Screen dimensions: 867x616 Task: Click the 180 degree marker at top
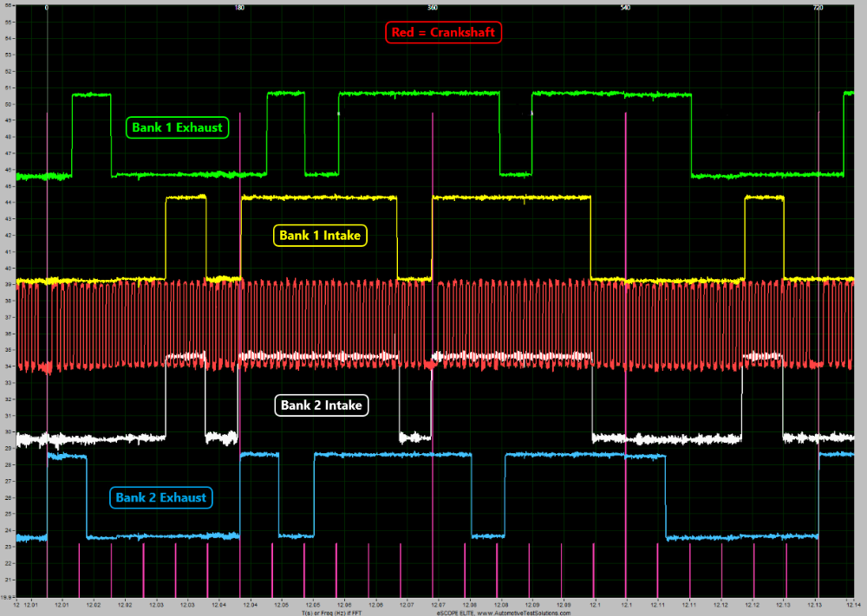pyautogui.click(x=239, y=7)
